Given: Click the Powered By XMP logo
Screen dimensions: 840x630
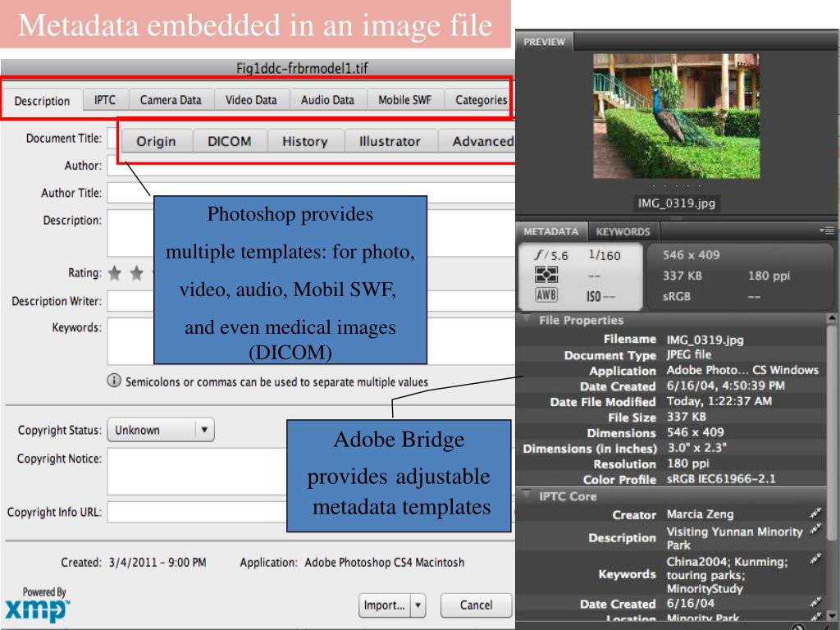Looking at the screenshot, I should [38, 605].
